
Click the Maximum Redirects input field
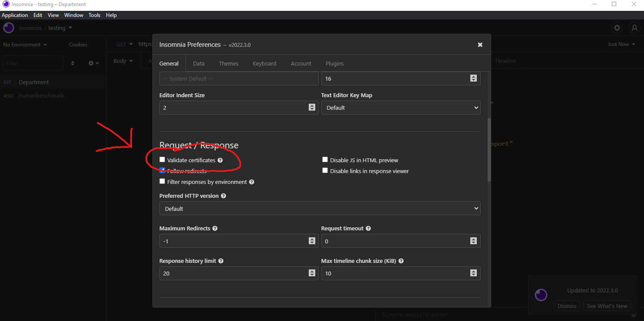click(239, 241)
